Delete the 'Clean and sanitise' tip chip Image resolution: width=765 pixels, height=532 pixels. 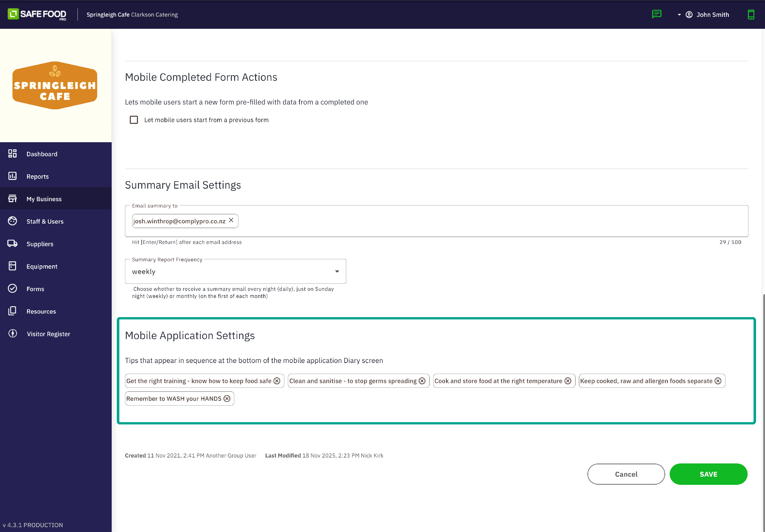(x=422, y=381)
